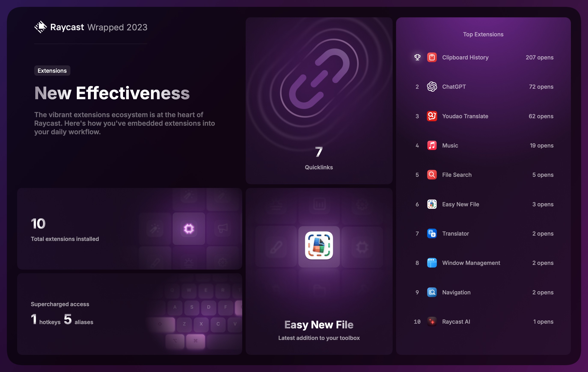Click the Raycast AI extension icon

[432, 322]
